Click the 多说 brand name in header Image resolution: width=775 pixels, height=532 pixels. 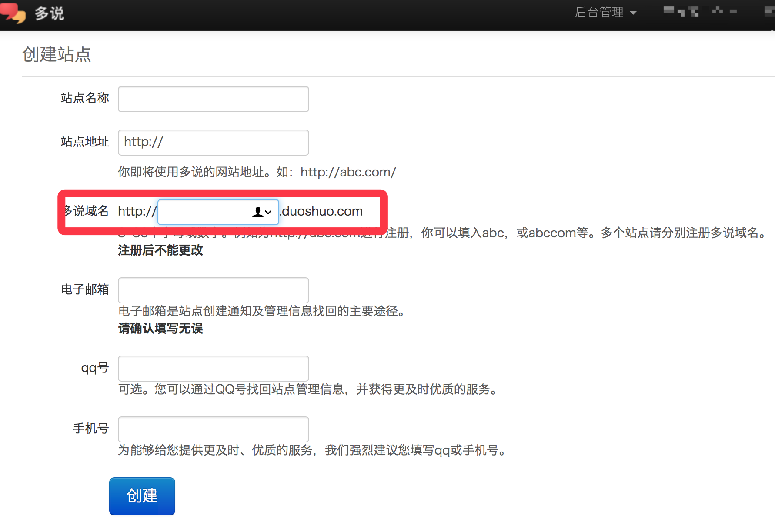coord(49,13)
